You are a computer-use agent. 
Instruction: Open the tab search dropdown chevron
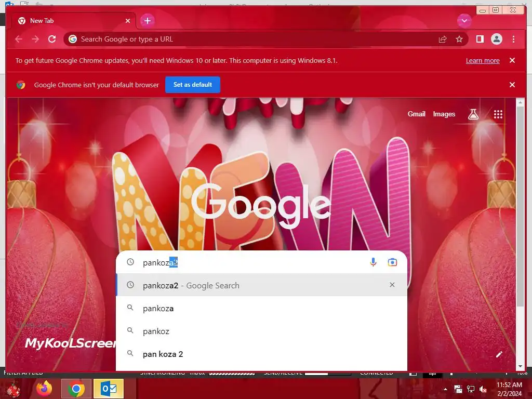[464, 21]
